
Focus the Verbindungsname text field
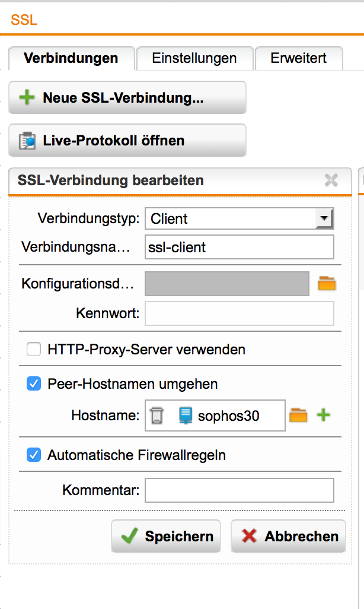(240, 247)
